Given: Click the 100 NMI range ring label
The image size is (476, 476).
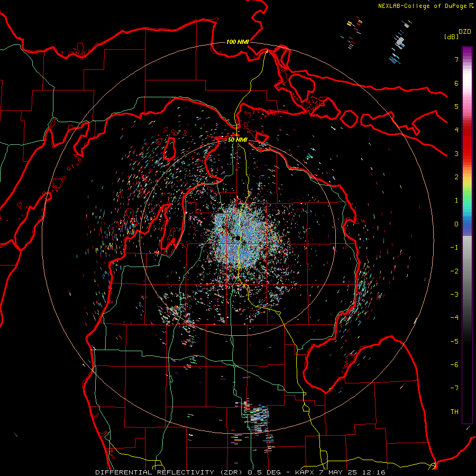Looking at the screenshot, I should tap(237, 42).
